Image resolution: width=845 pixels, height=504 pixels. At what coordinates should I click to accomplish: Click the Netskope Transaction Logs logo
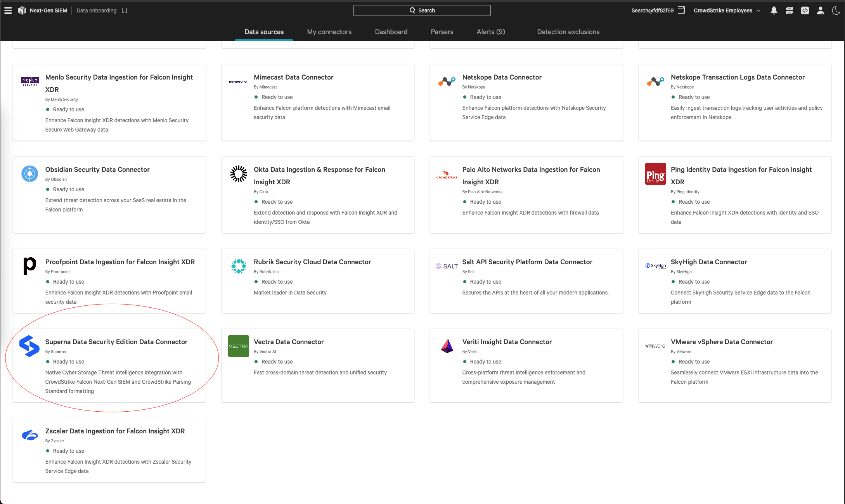[x=655, y=81]
